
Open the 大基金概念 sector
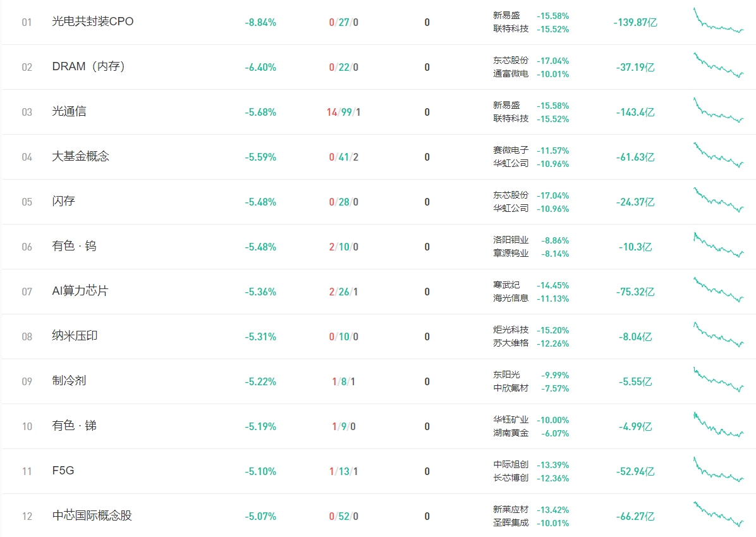pyautogui.click(x=80, y=156)
